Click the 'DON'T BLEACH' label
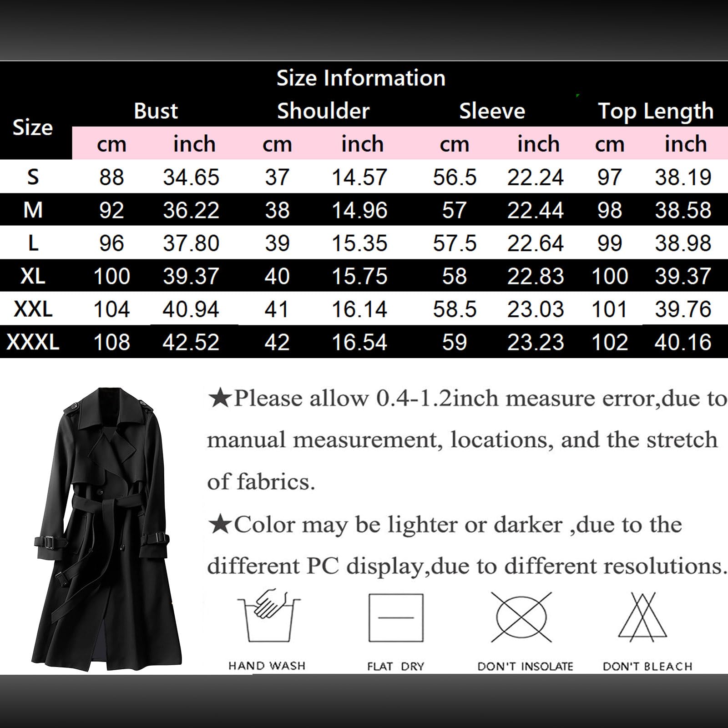Viewport: 728px width, 728px height. (647, 666)
